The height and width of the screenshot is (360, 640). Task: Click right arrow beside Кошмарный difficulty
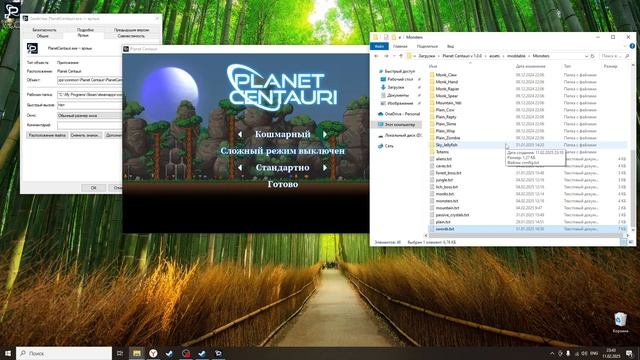325,134
